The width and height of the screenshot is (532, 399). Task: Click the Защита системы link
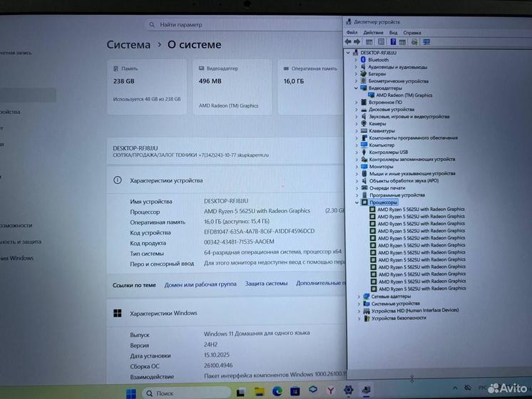tap(266, 284)
